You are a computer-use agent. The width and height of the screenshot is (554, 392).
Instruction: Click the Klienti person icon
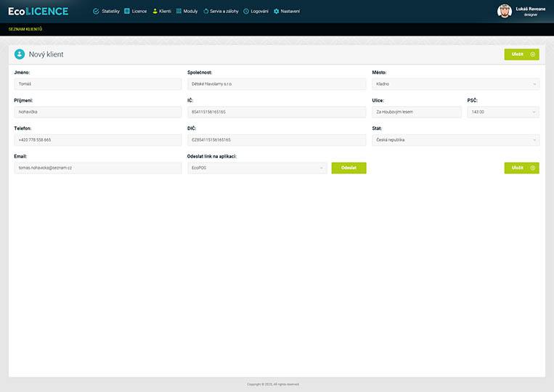tap(155, 12)
